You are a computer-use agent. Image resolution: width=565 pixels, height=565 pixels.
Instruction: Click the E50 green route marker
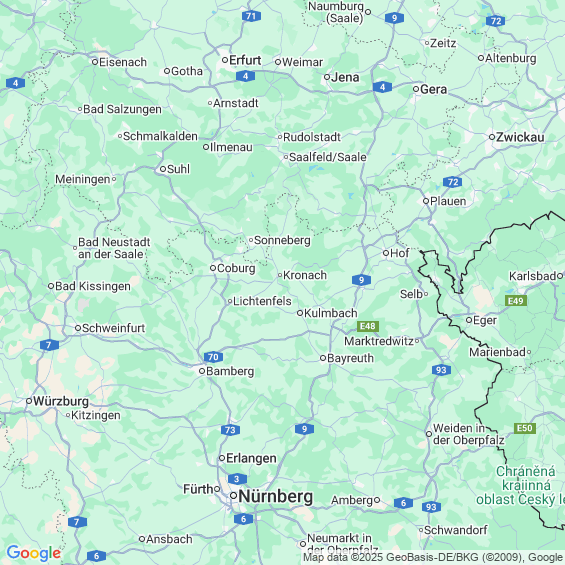(x=525, y=428)
